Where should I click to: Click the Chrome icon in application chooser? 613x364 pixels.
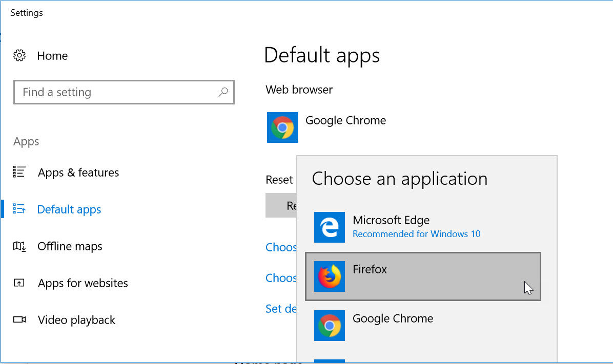point(329,325)
